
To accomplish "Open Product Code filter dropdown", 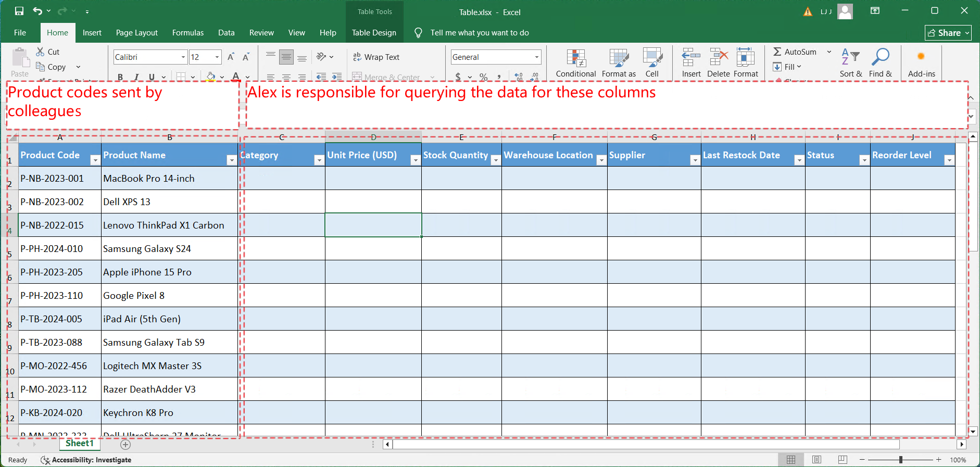I will pos(95,160).
